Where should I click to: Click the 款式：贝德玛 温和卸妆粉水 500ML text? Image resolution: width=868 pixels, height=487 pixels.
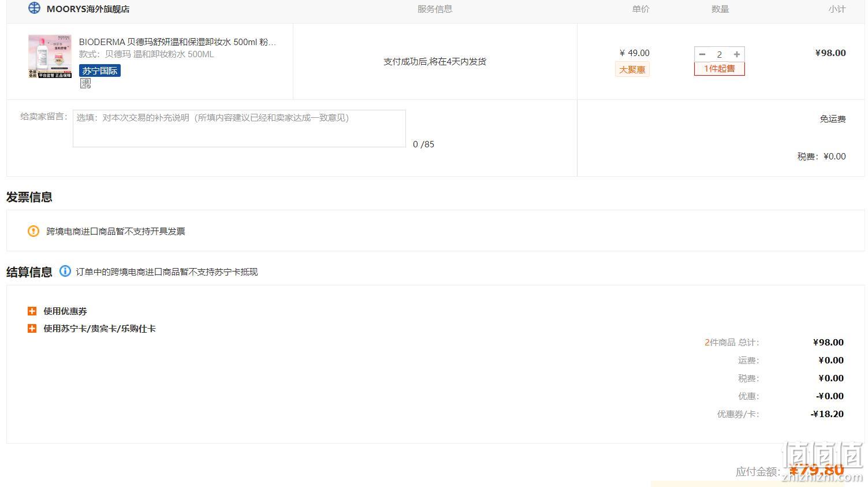(147, 54)
